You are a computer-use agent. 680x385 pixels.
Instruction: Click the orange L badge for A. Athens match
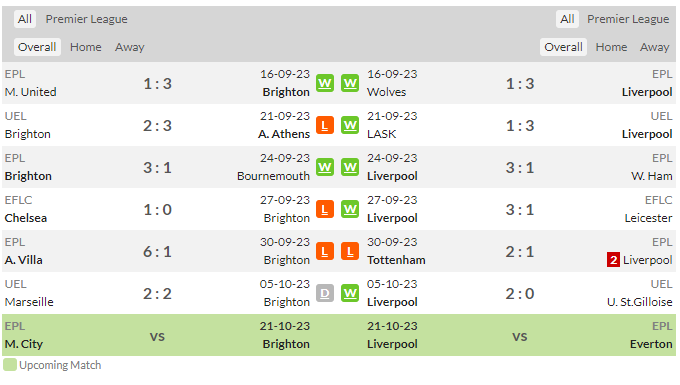pyautogui.click(x=325, y=125)
